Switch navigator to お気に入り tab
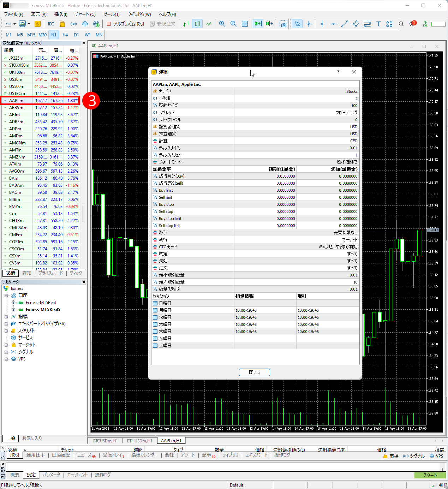Screen dimensions: 448x489 (x=32, y=438)
